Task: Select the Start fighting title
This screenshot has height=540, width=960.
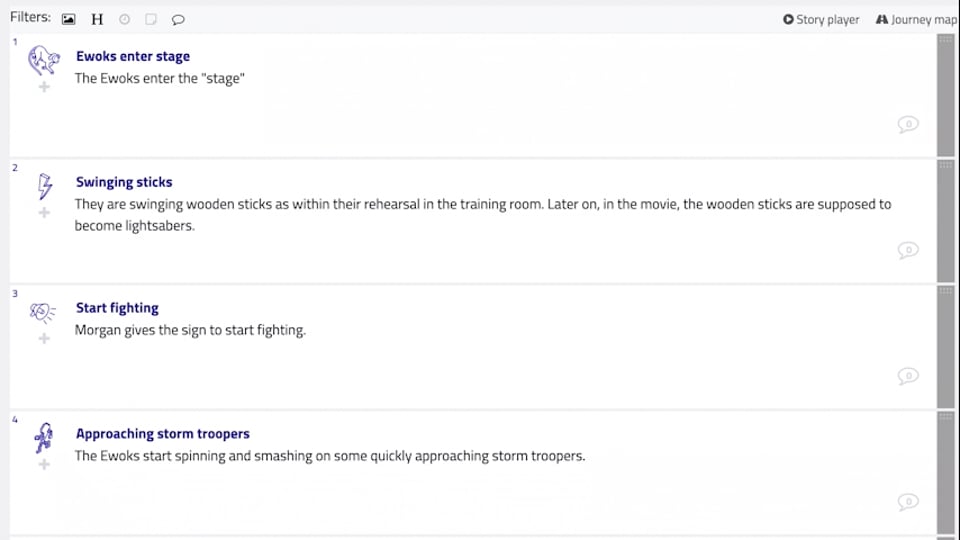Action: pos(117,308)
